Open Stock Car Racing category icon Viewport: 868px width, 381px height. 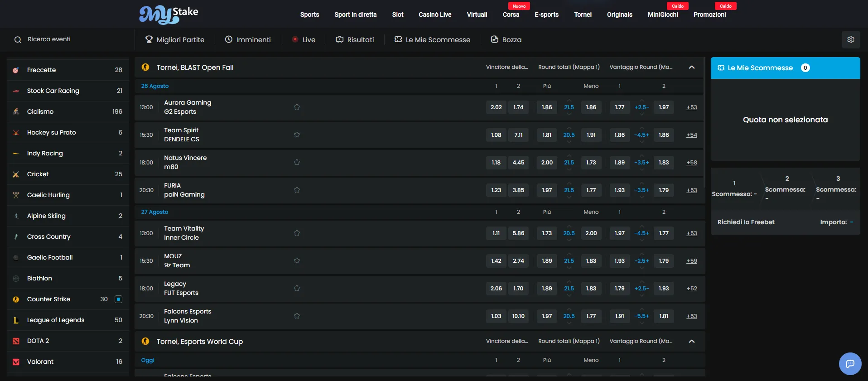(16, 91)
